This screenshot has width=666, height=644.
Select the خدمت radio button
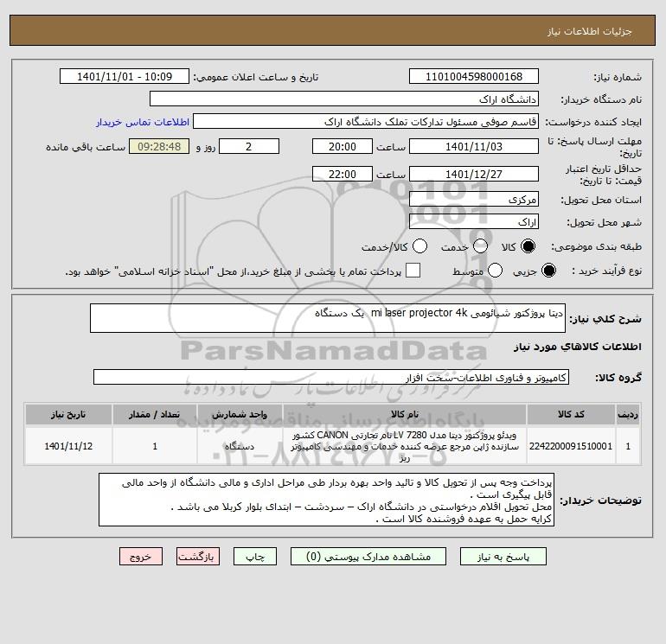(480, 246)
